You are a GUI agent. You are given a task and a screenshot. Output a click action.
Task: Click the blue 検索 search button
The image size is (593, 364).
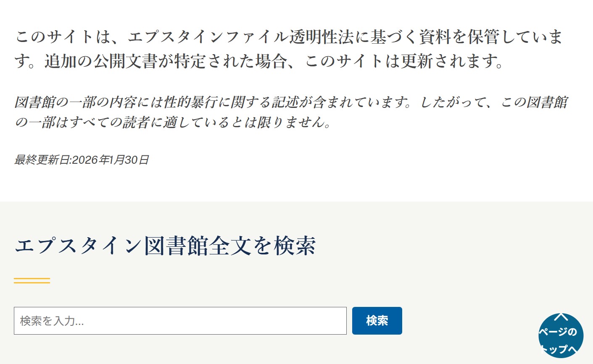[x=377, y=321]
